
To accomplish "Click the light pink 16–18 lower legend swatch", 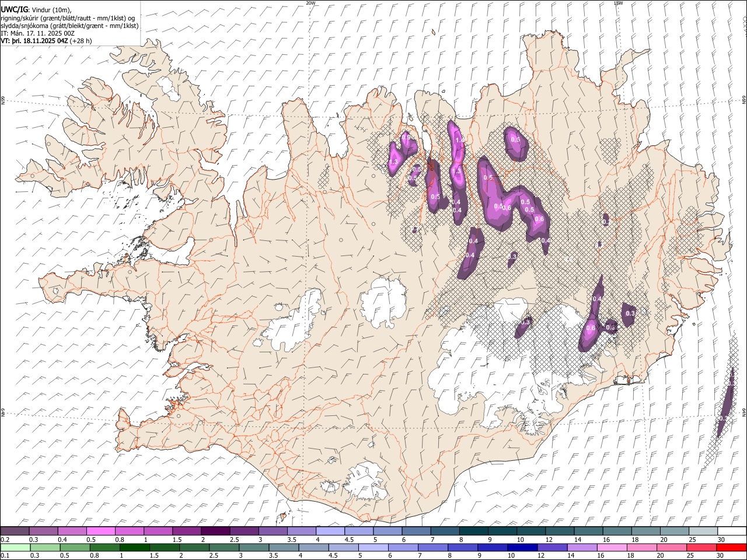I will coord(612,547).
